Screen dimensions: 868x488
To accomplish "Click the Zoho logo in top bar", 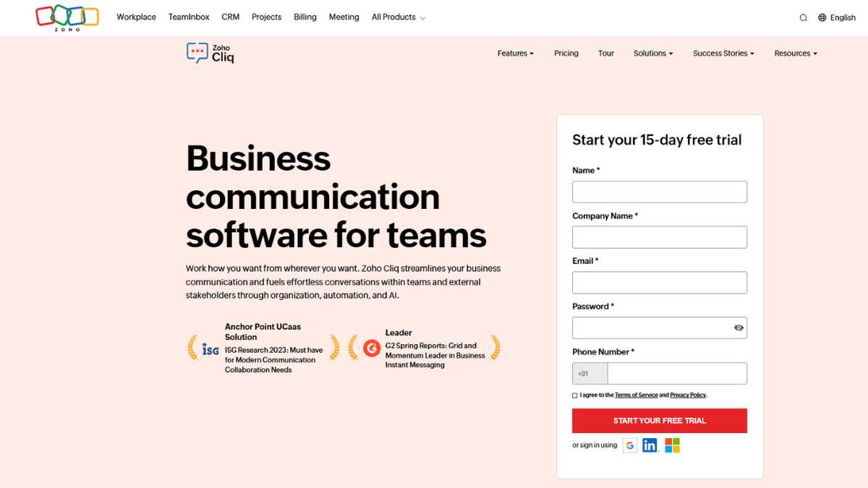I will coord(67,17).
